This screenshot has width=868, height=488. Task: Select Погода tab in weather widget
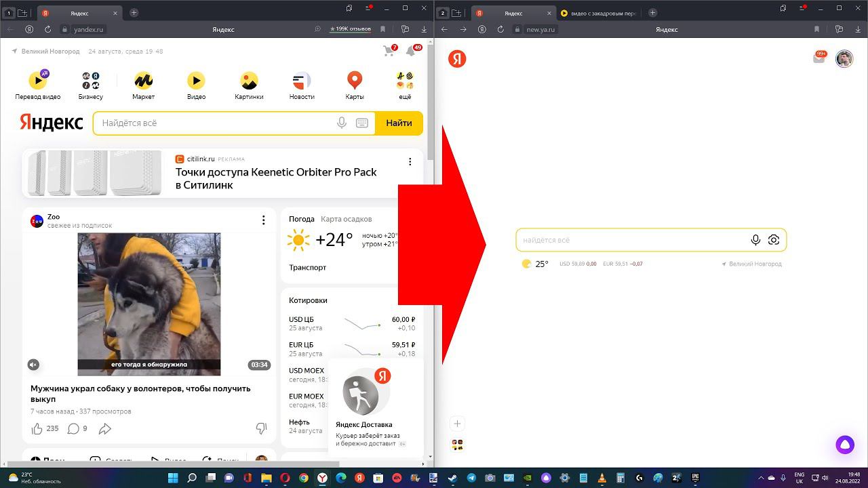tap(302, 219)
